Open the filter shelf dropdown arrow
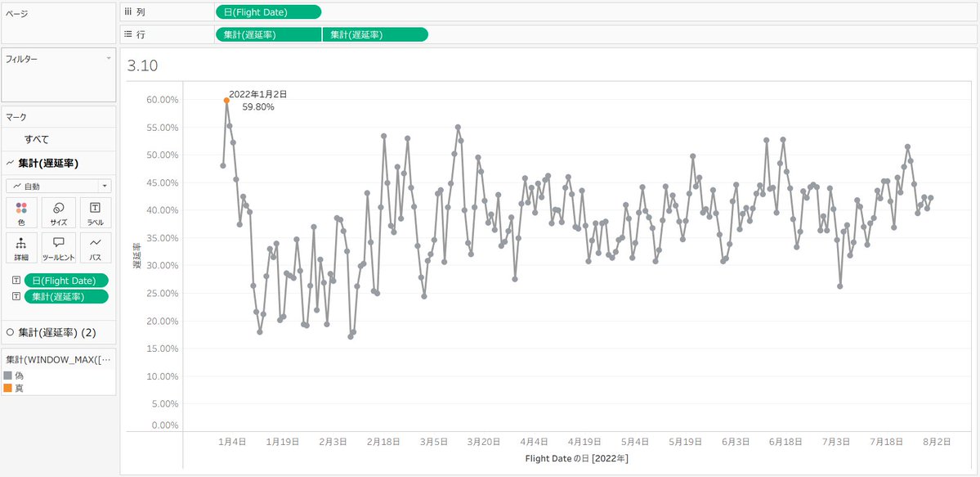This screenshot has height=477, width=980. click(x=109, y=58)
